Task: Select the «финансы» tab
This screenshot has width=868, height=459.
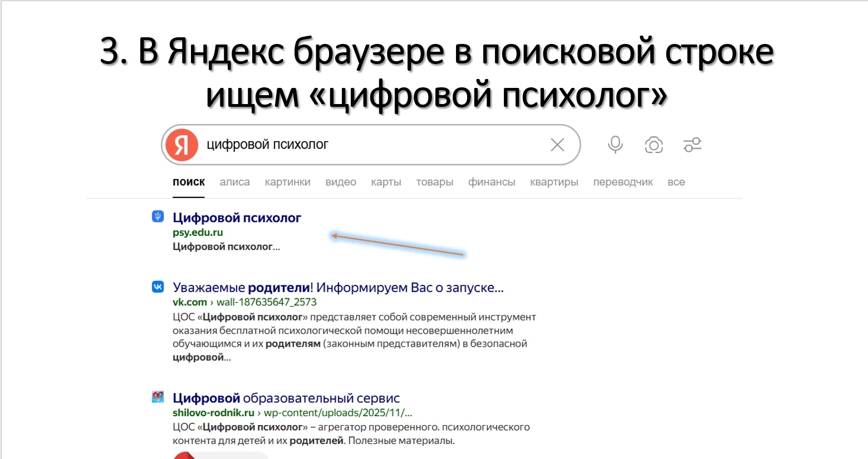Action: click(x=492, y=182)
